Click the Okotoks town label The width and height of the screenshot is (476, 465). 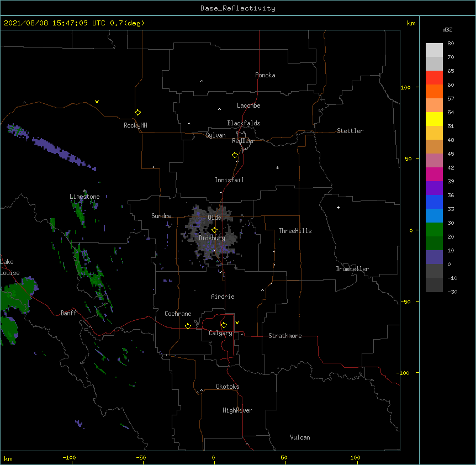[228, 387]
